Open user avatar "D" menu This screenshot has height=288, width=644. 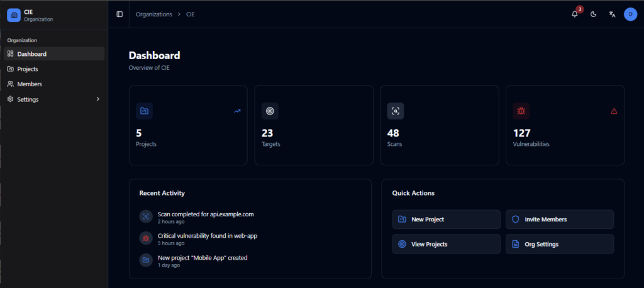(x=630, y=14)
